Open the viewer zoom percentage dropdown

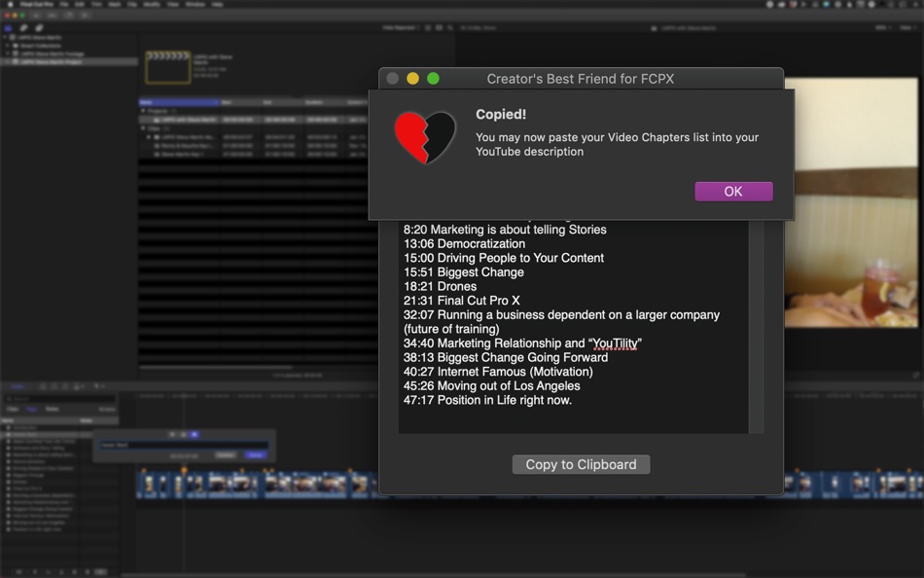(x=881, y=27)
